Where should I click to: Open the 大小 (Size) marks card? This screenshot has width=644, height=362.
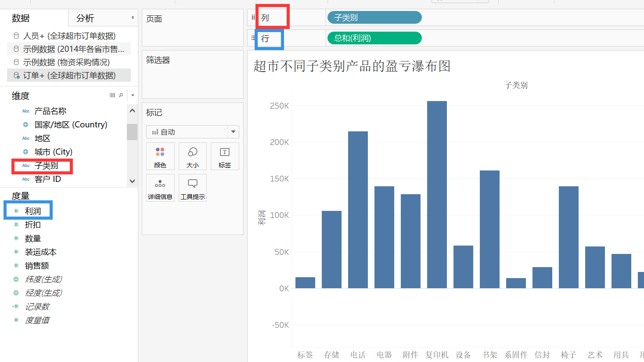[193, 156]
